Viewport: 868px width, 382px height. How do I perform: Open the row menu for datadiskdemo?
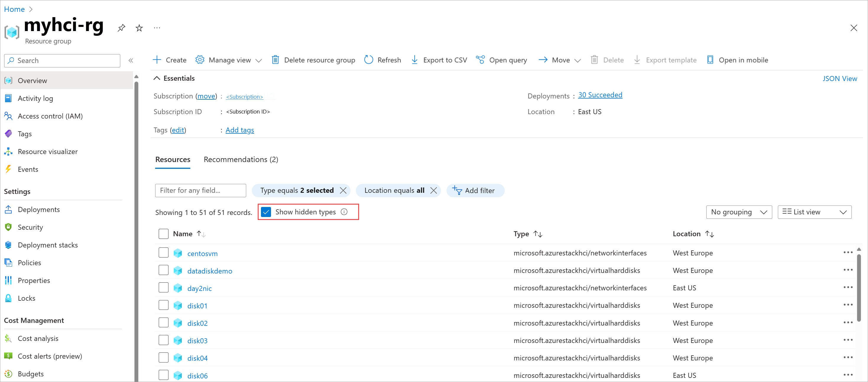(x=848, y=270)
